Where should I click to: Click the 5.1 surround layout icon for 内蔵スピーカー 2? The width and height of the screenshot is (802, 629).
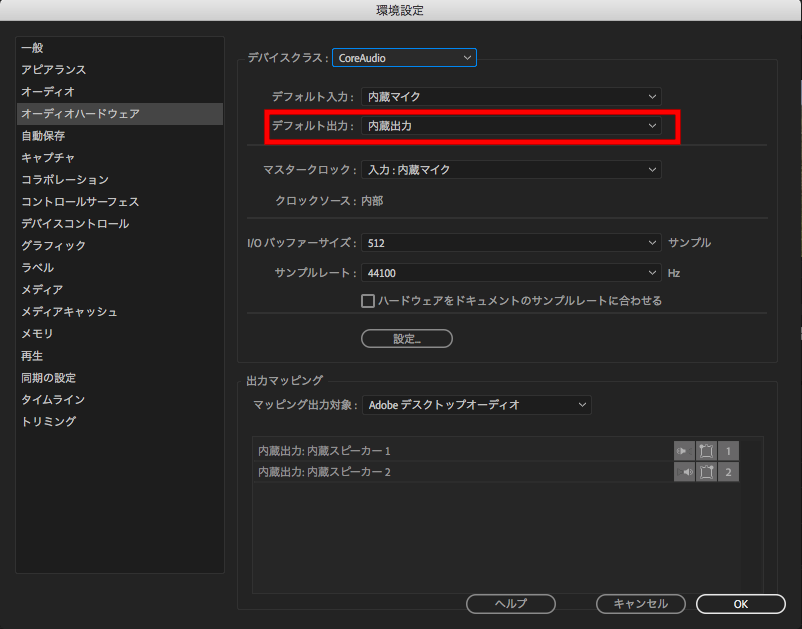click(706, 472)
